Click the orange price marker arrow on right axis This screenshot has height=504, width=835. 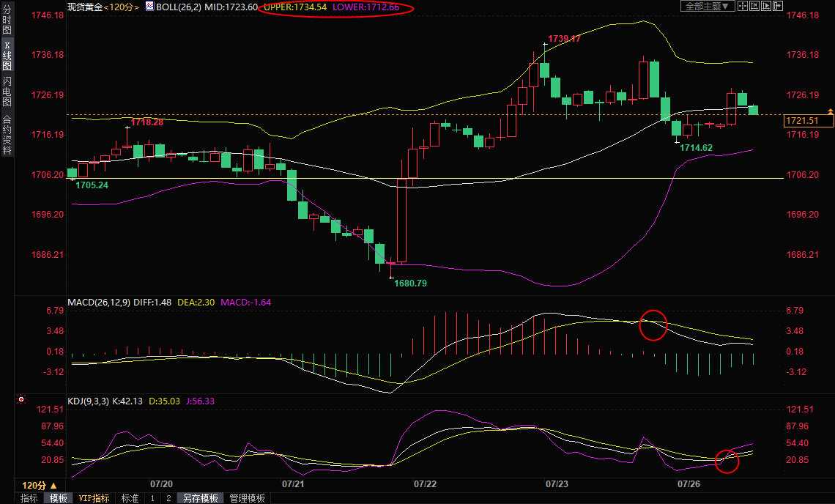(830, 111)
